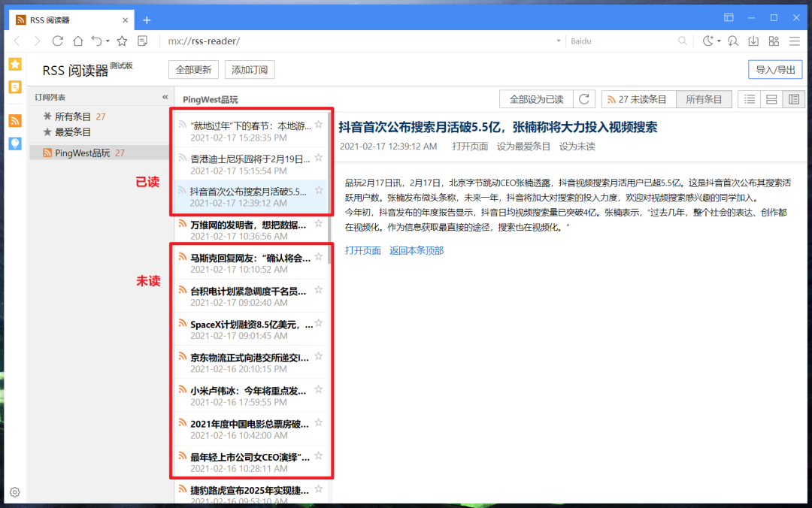Open the extensions grid icon
The height and width of the screenshot is (508, 812).
tap(774, 41)
